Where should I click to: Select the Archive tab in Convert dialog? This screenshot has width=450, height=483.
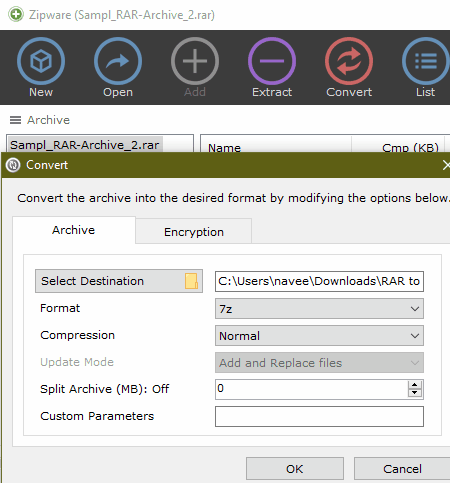(74, 230)
